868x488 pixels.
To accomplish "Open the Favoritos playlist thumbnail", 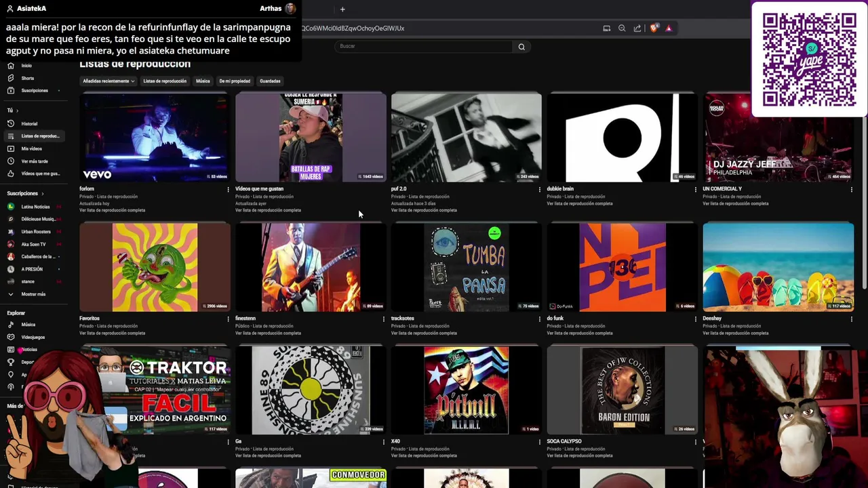I will [x=155, y=267].
